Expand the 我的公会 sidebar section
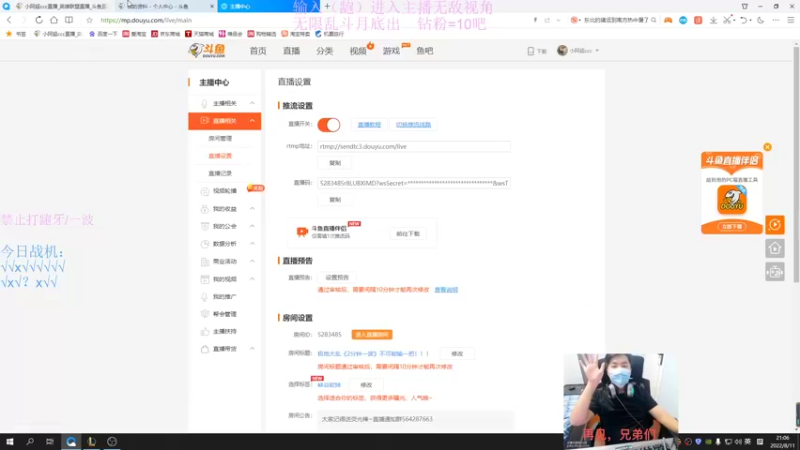This screenshot has height=450, width=800. click(x=252, y=226)
